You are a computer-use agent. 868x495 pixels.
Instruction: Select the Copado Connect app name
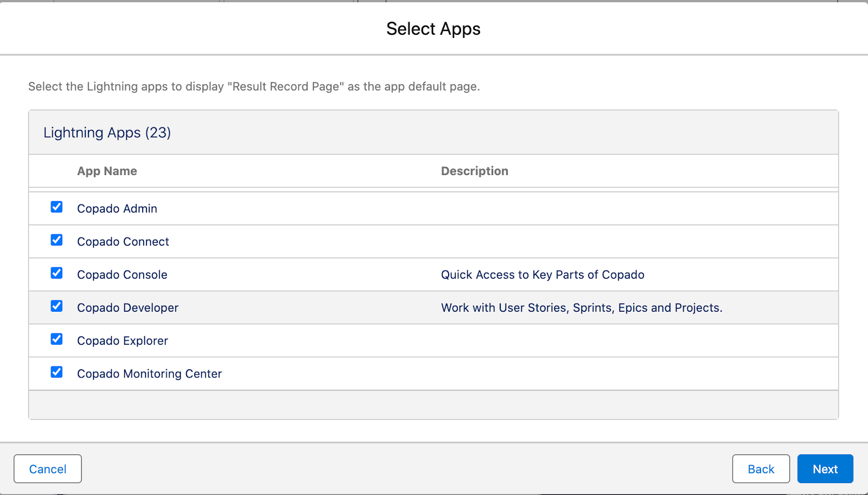123,242
